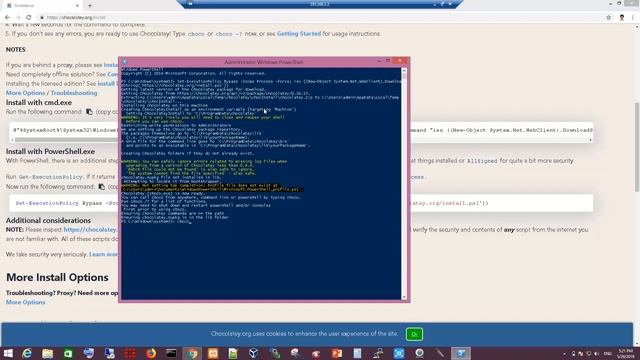Click 'Additional considerations' heading
Screen dimensions: 640x360
(x=48, y=220)
